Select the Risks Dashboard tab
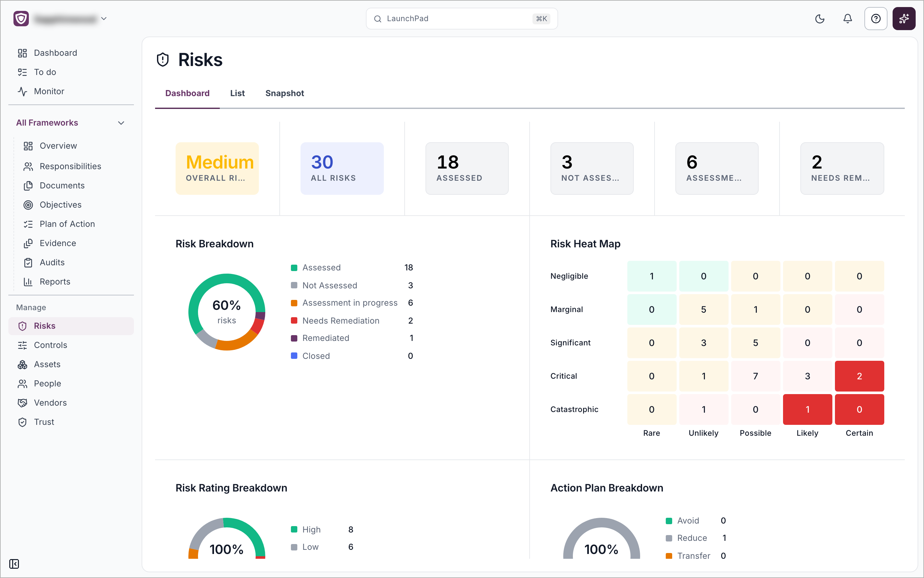 click(x=187, y=93)
